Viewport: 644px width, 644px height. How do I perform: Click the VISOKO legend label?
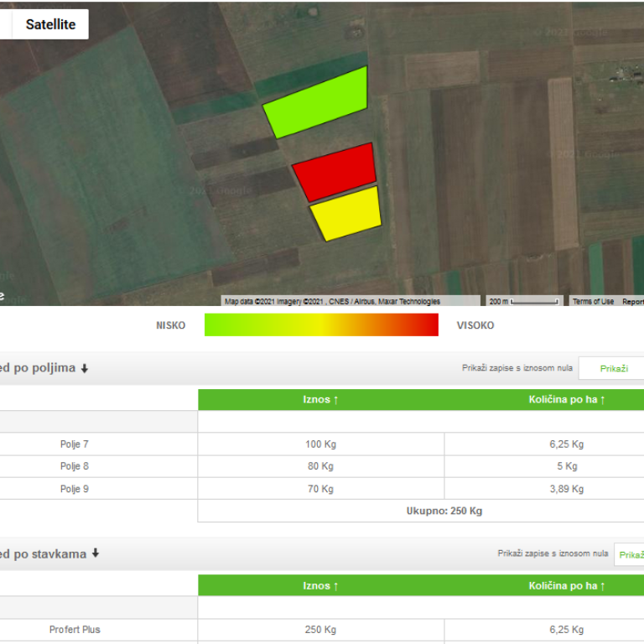click(475, 325)
